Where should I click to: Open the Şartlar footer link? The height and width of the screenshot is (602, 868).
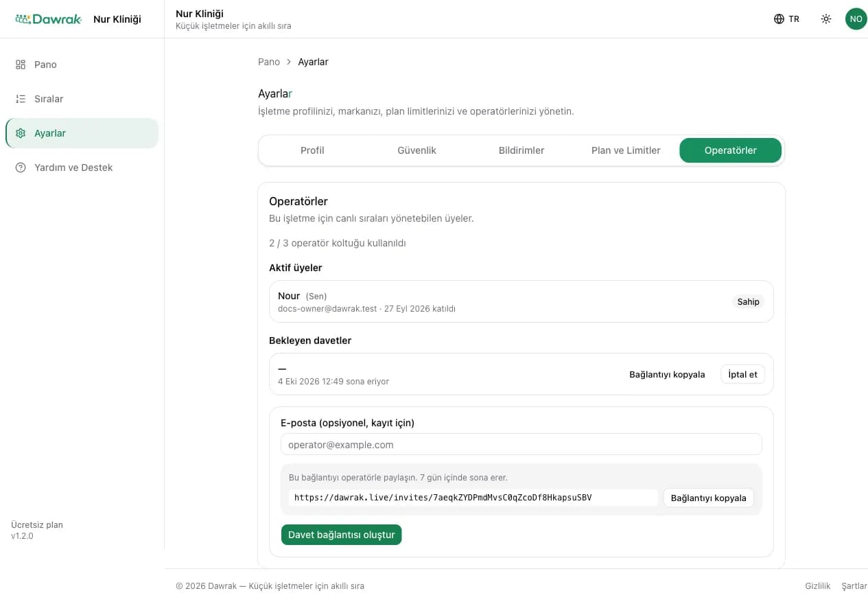pyautogui.click(x=854, y=586)
